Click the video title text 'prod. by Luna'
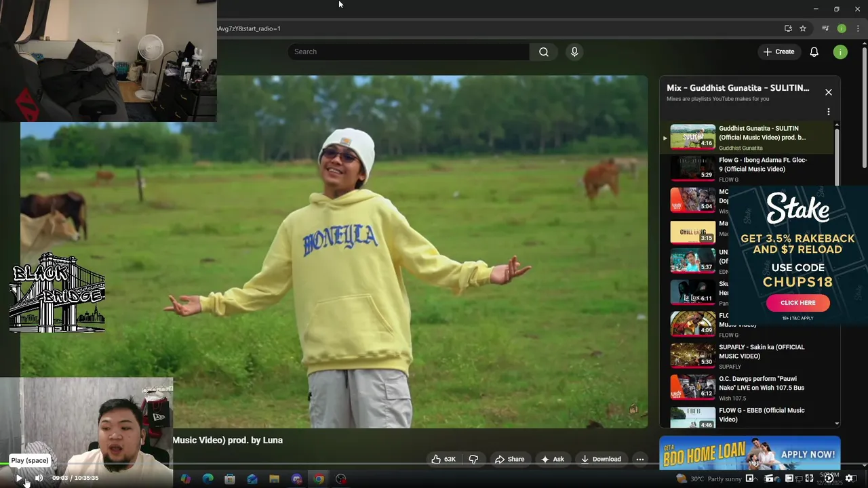This screenshot has height=488, width=868. (x=255, y=440)
